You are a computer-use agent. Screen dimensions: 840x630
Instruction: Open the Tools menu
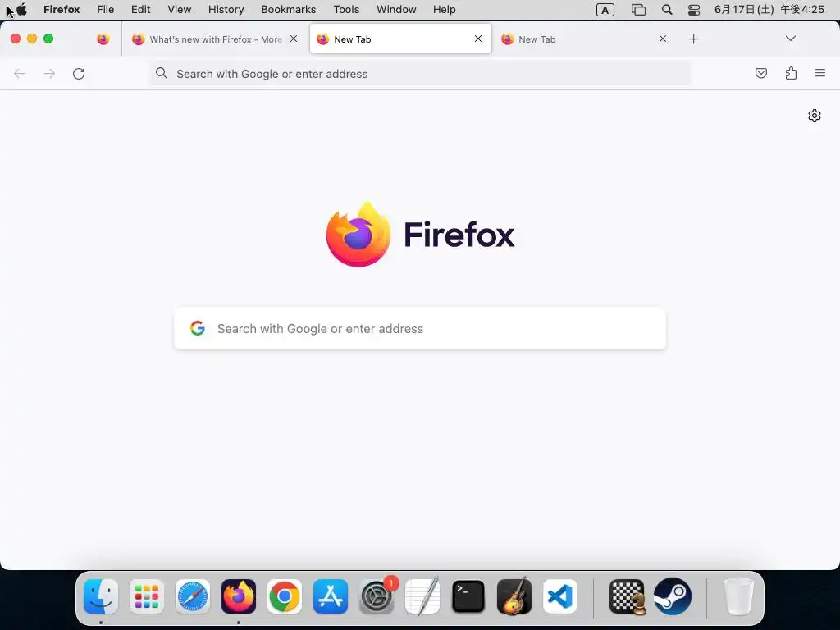coord(346,10)
